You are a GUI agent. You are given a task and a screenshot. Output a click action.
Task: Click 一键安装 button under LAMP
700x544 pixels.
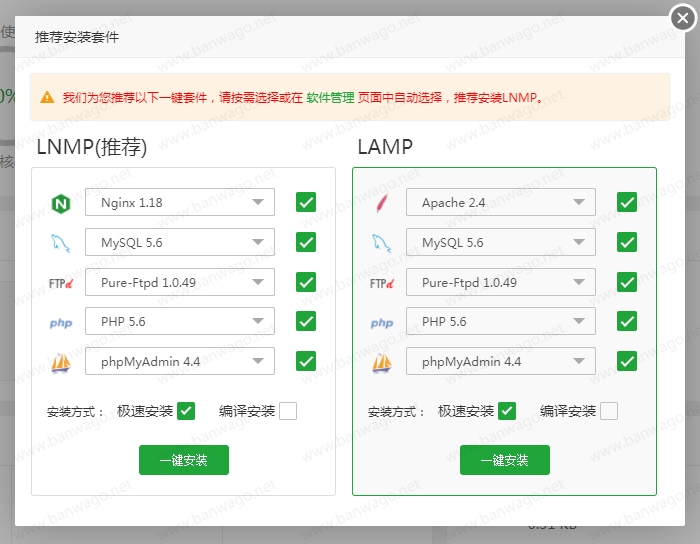tap(505, 460)
